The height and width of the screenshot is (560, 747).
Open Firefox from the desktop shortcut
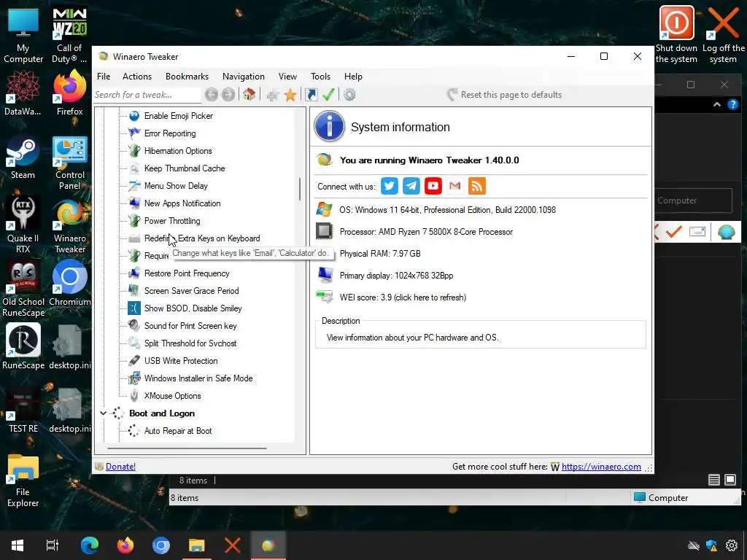coord(69,93)
